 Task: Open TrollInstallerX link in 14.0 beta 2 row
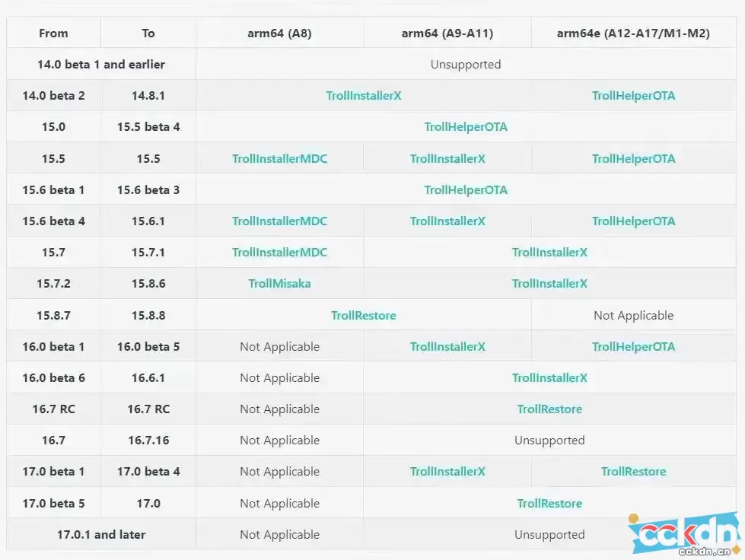pyautogui.click(x=364, y=95)
